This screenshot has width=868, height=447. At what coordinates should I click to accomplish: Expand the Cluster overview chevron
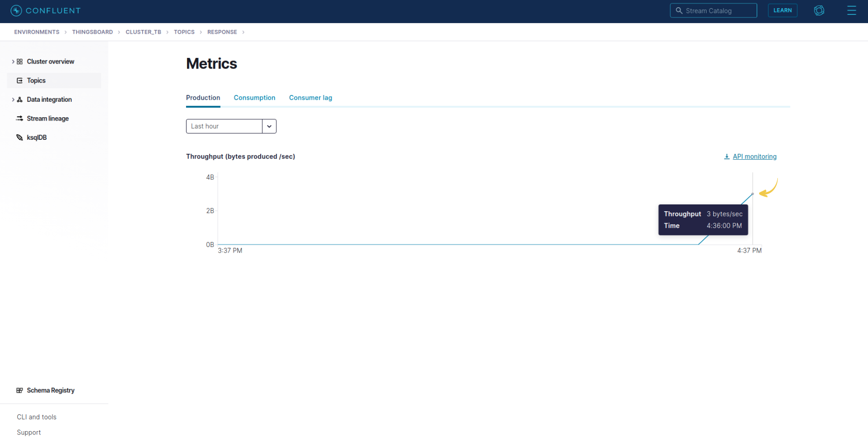pyautogui.click(x=13, y=62)
